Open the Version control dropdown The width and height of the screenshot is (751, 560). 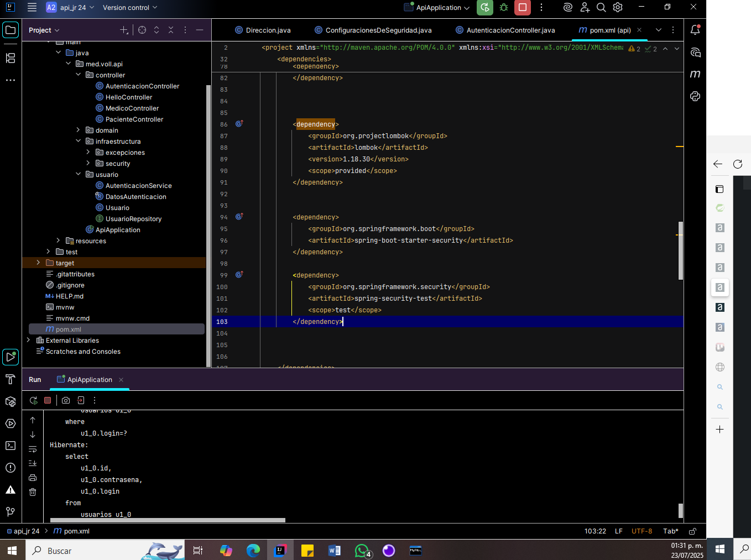point(130,8)
